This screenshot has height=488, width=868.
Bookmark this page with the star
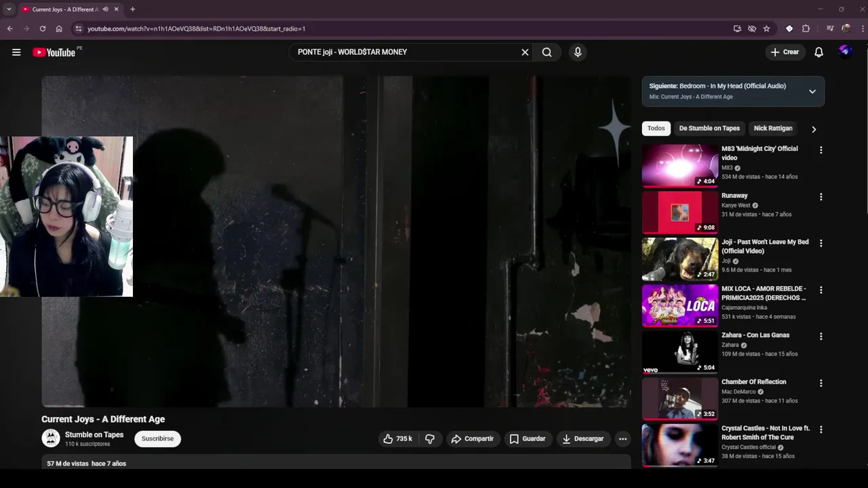coord(766,28)
